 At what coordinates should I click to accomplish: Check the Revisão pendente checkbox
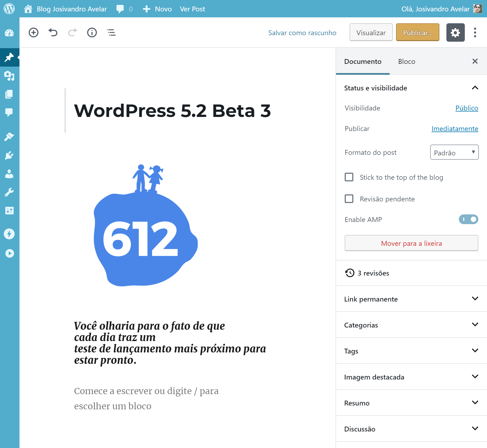349,199
